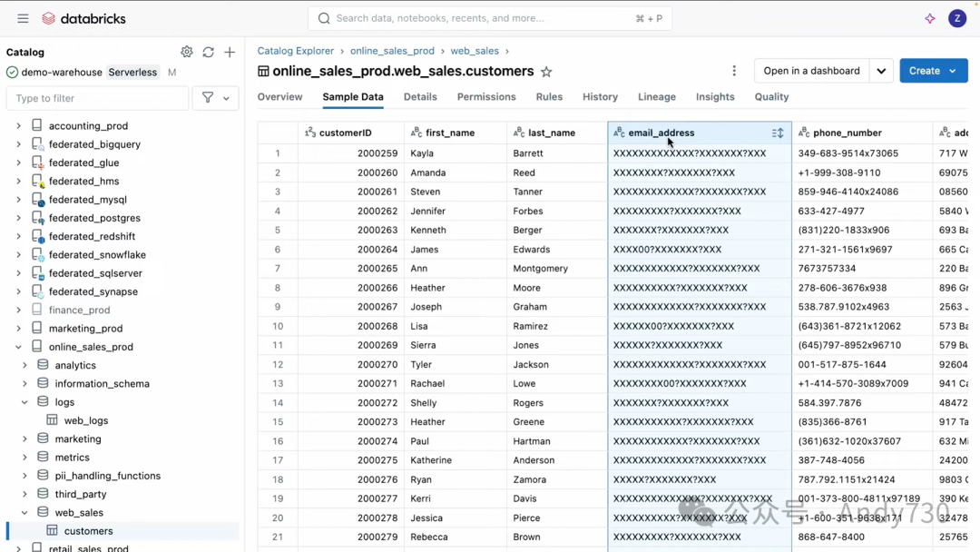Click the accounting_prod catalog icon
The height and width of the screenshot is (552, 980).
(x=37, y=125)
